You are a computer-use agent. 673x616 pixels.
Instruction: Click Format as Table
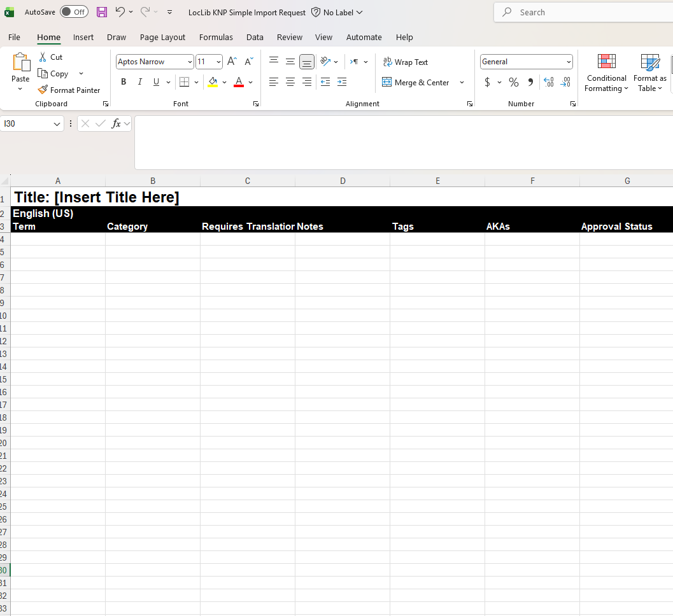coord(650,73)
